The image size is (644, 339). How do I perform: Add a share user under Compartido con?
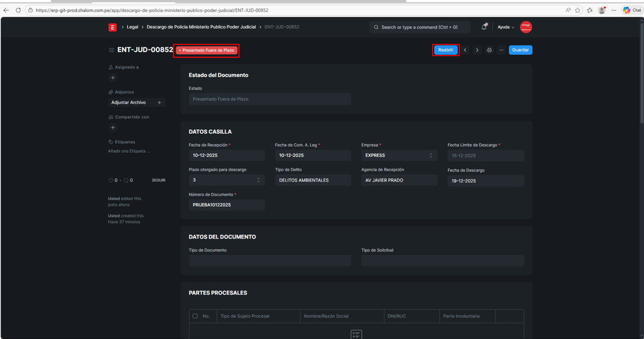[x=113, y=128]
